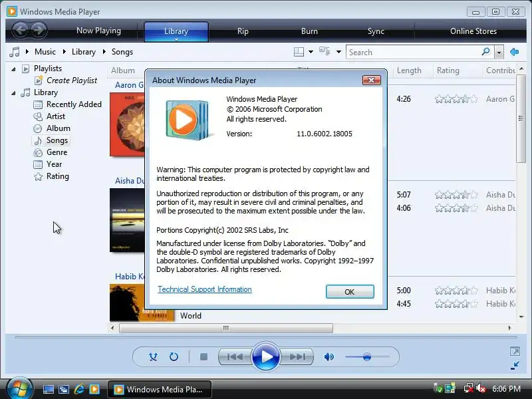This screenshot has width=532, height=399.
Task: Click the Rating column header
Action: pyautogui.click(x=448, y=70)
